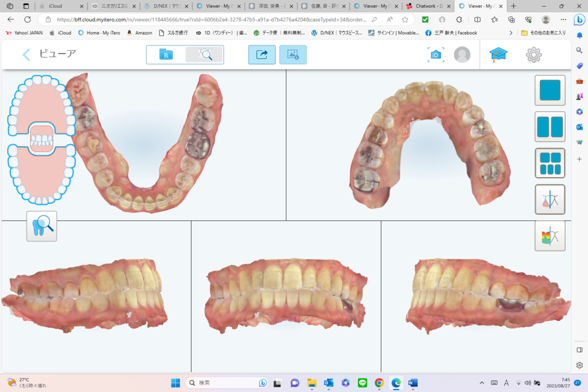Switch to the two-pane layout view

pos(550,127)
